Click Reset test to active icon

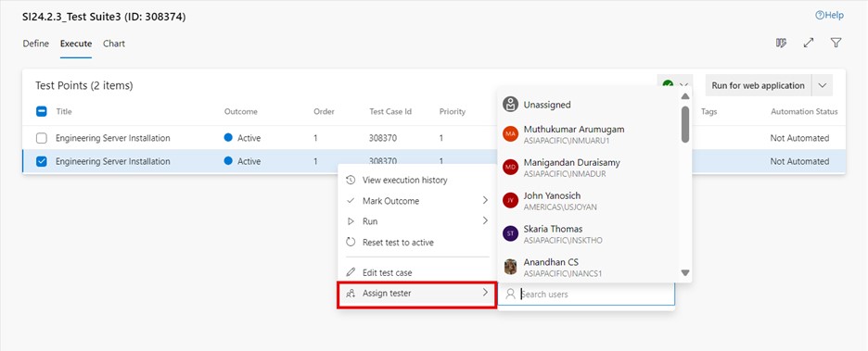point(351,242)
